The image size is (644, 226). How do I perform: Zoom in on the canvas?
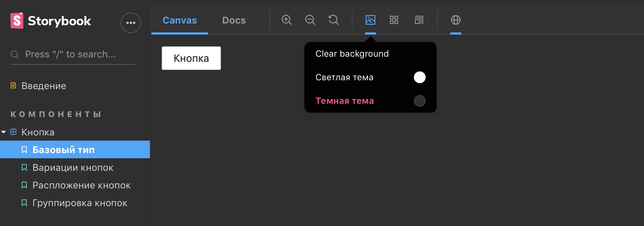coord(287,20)
